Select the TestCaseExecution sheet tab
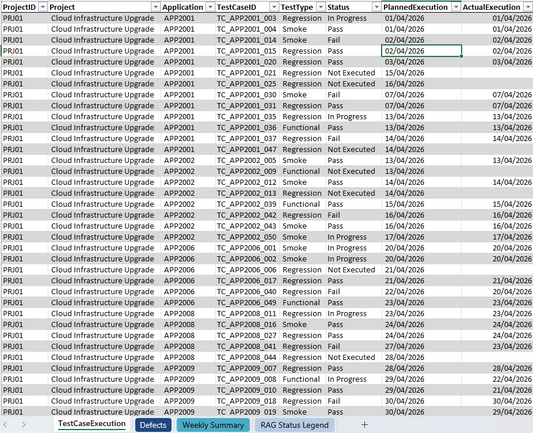533x433 pixels. coord(92,424)
